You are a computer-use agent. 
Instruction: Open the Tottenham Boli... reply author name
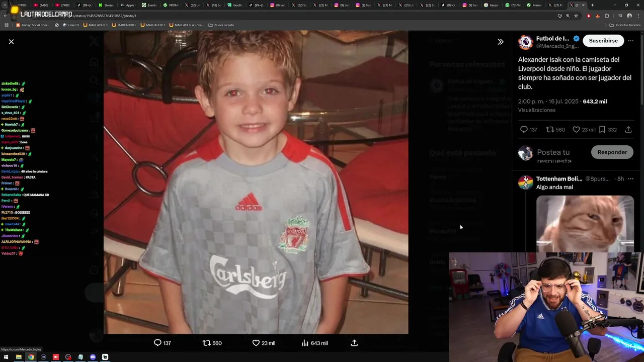coord(559,178)
